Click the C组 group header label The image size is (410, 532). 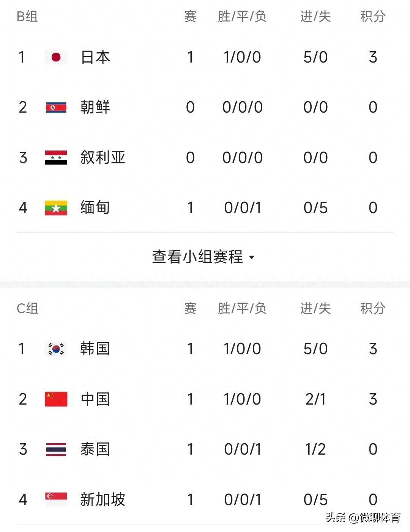[x=27, y=308]
